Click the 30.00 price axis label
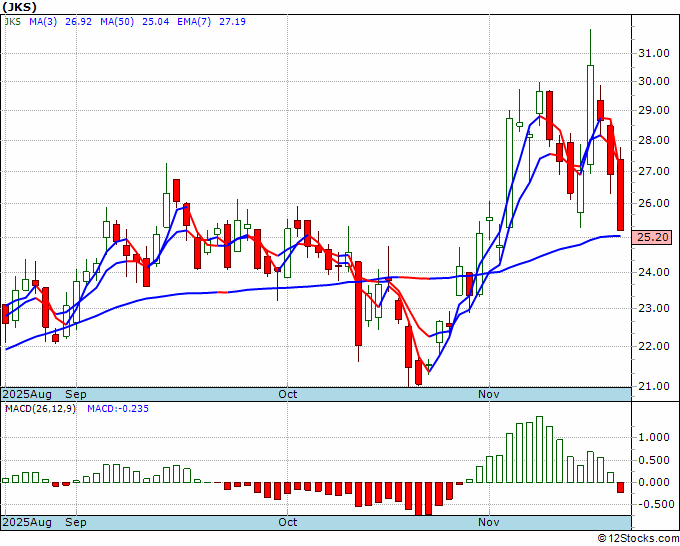The width and height of the screenshot is (680, 546). click(x=654, y=81)
